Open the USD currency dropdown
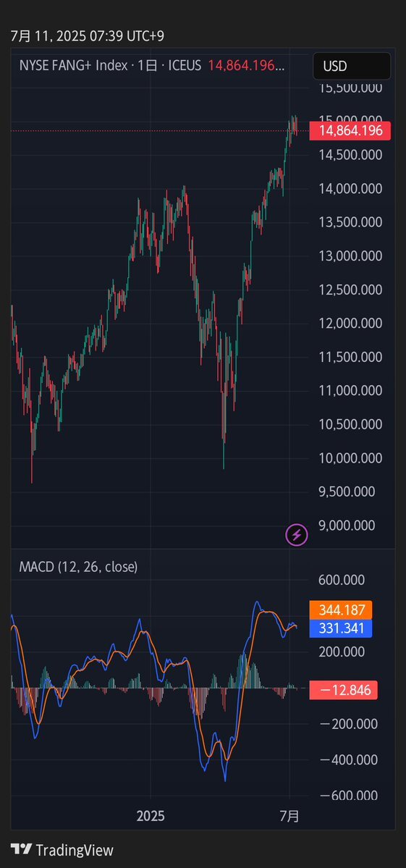The width and height of the screenshot is (406, 868). [x=352, y=66]
